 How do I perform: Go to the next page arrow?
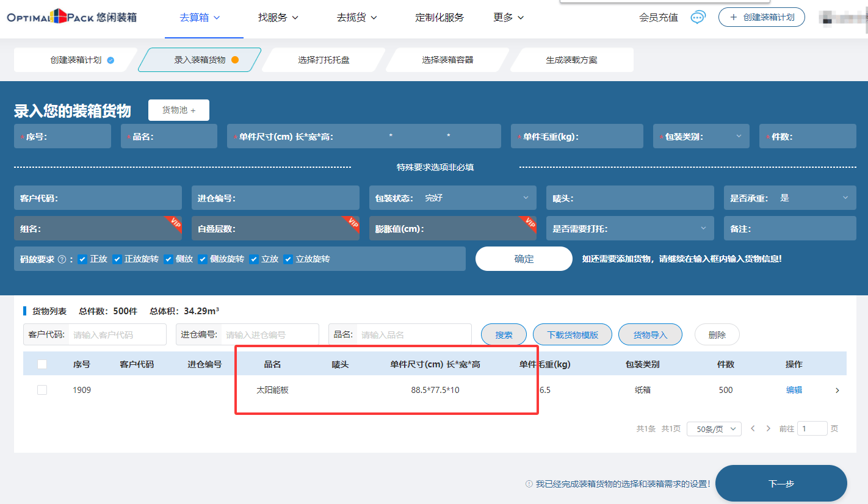769,429
